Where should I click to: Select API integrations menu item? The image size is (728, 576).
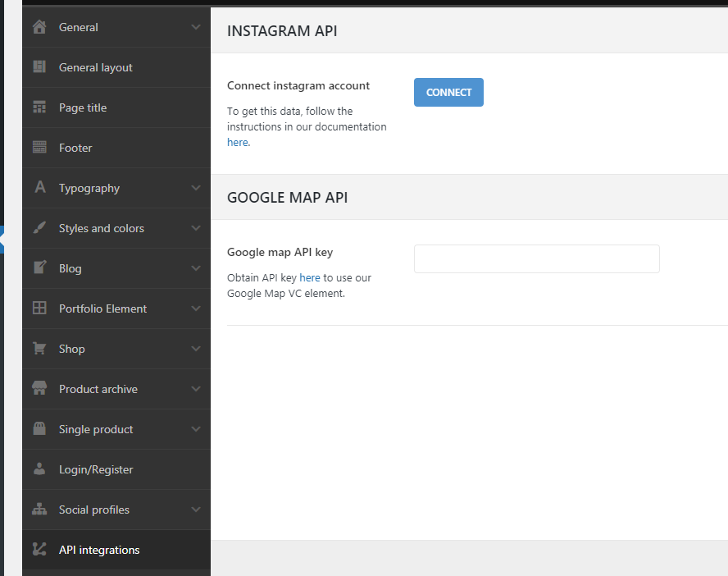pyautogui.click(x=116, y=550)
